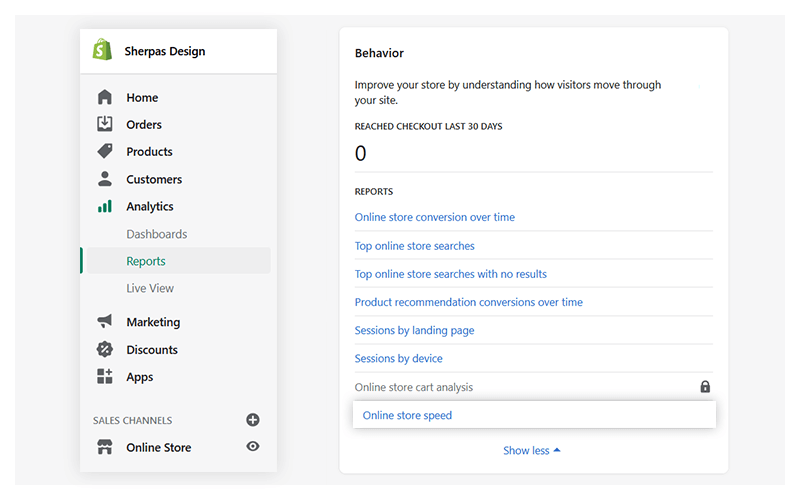Add a sales channel with plus icon

pyautogui.click(x=253, y=420)
